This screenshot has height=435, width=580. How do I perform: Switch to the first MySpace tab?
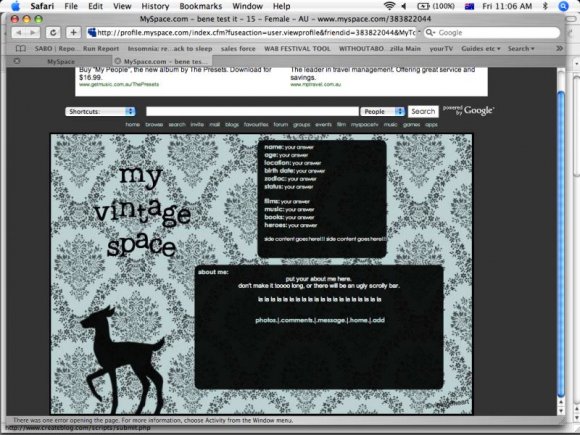click(61, 61)
